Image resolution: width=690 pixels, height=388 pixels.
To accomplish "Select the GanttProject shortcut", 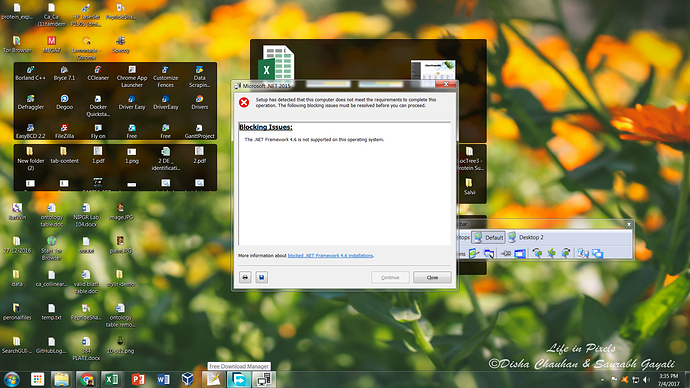I will [199, 132].
